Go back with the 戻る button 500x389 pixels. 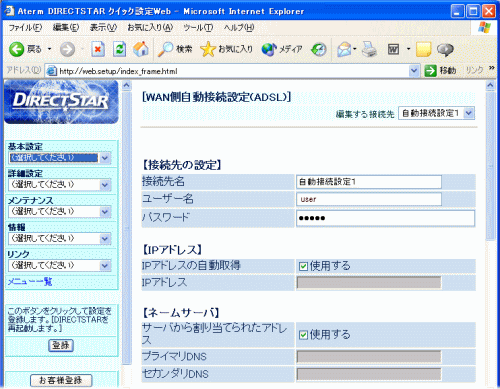coord(25,49)
